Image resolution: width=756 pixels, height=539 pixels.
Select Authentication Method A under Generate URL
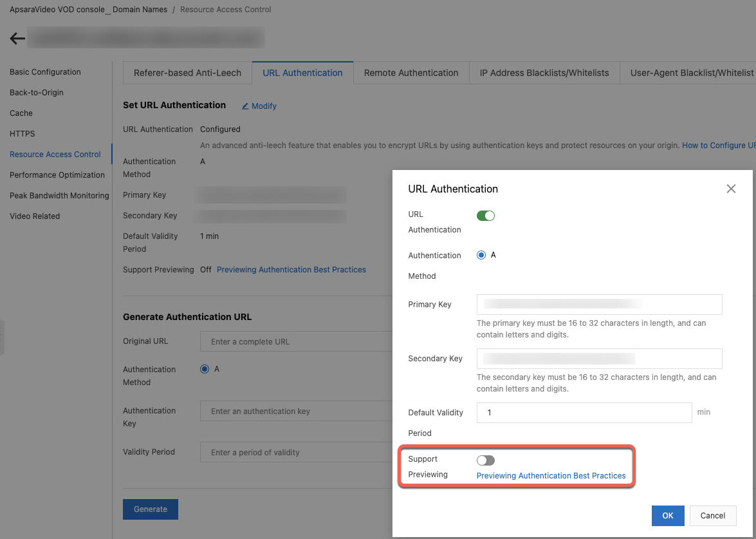click(x=205, y=369)
